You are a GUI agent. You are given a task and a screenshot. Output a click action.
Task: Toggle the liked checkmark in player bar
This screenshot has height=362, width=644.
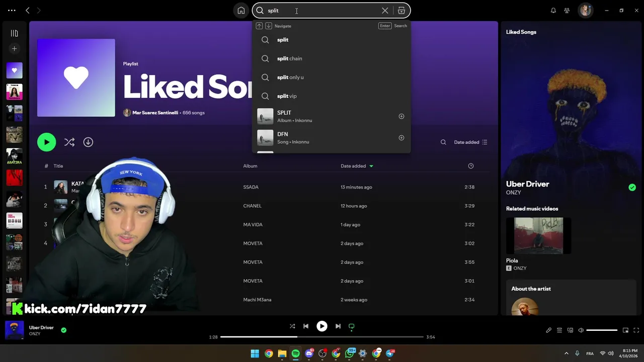click(x=63, y=330)
